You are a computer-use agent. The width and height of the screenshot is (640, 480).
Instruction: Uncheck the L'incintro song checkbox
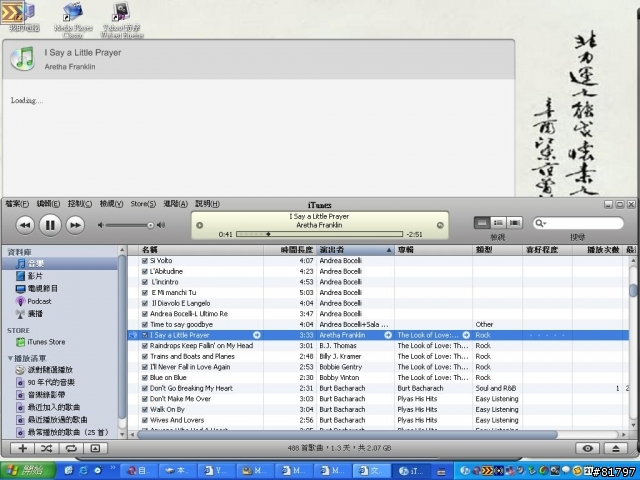144,282
